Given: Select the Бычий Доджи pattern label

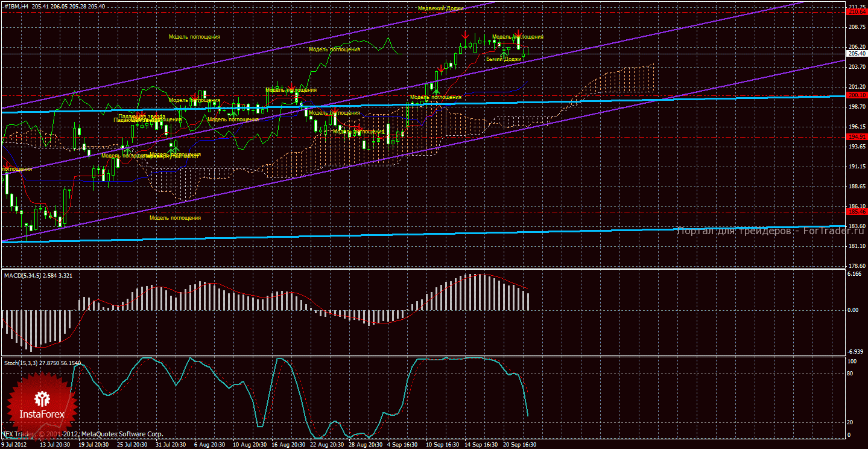Looking at the screenshot, I should [504, 59].
